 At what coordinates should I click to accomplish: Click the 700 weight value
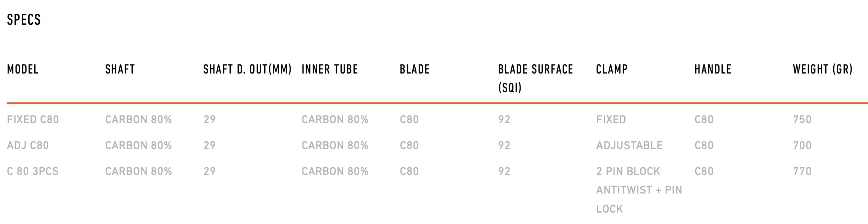click(802, 145)
